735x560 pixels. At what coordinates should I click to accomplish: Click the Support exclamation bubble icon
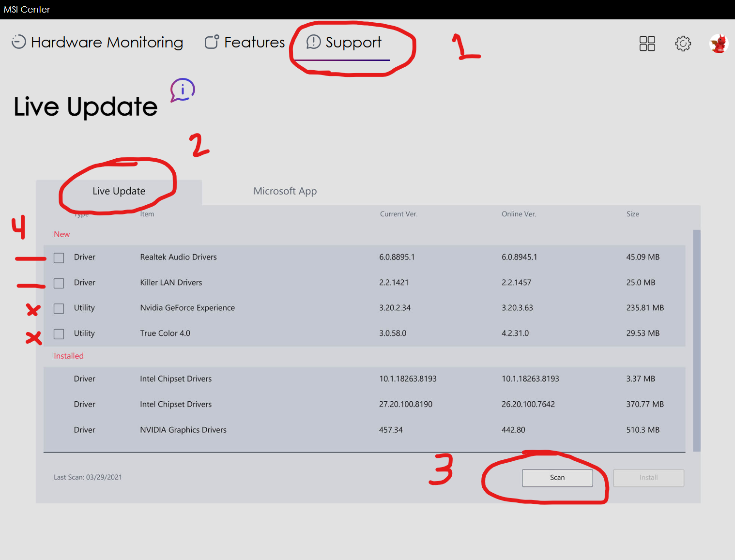click(313, 42)
